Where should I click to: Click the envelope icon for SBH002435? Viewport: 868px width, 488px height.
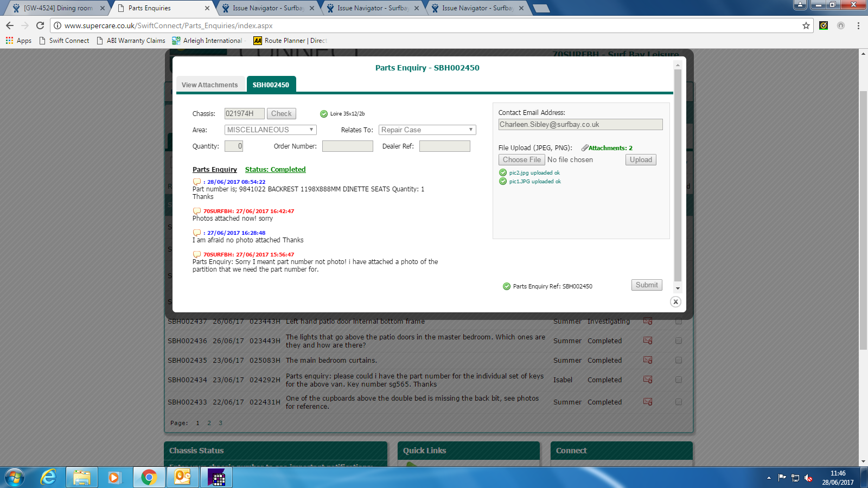[x=648, y=360]
